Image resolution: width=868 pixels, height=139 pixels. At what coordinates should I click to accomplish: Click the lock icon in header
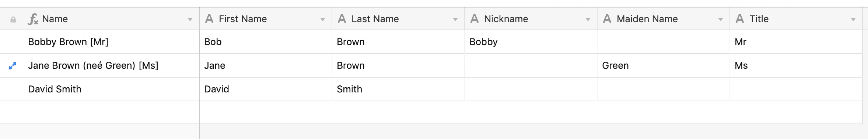click(x=13, y=20)
